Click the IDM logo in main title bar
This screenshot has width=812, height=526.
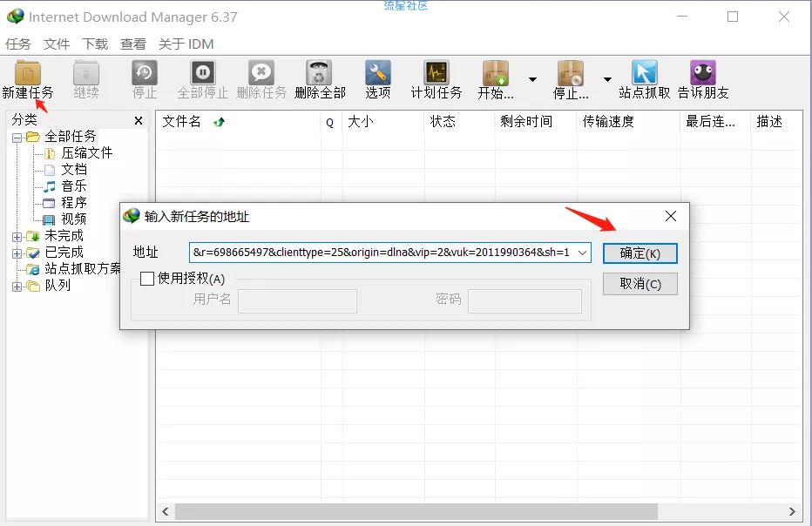[16, 17]
